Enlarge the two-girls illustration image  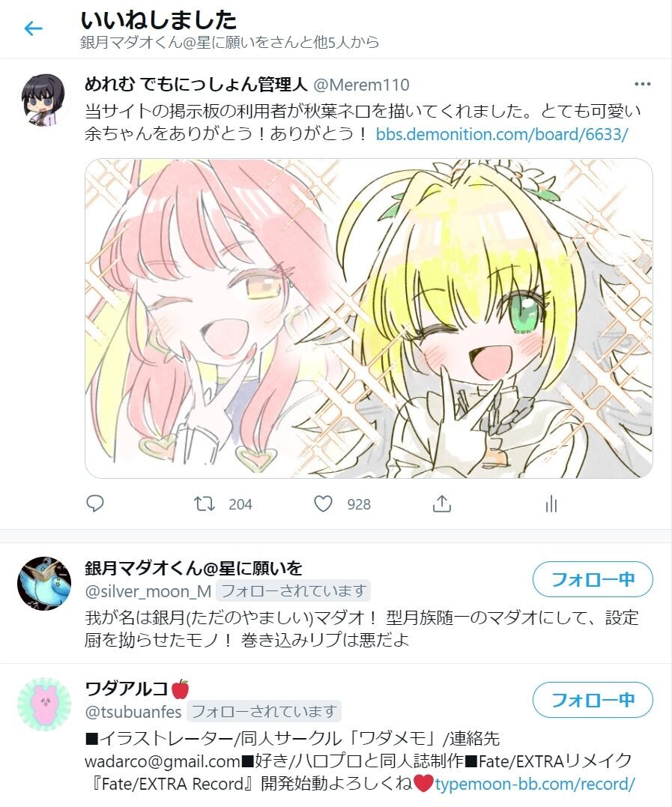[x=369, y=318]
